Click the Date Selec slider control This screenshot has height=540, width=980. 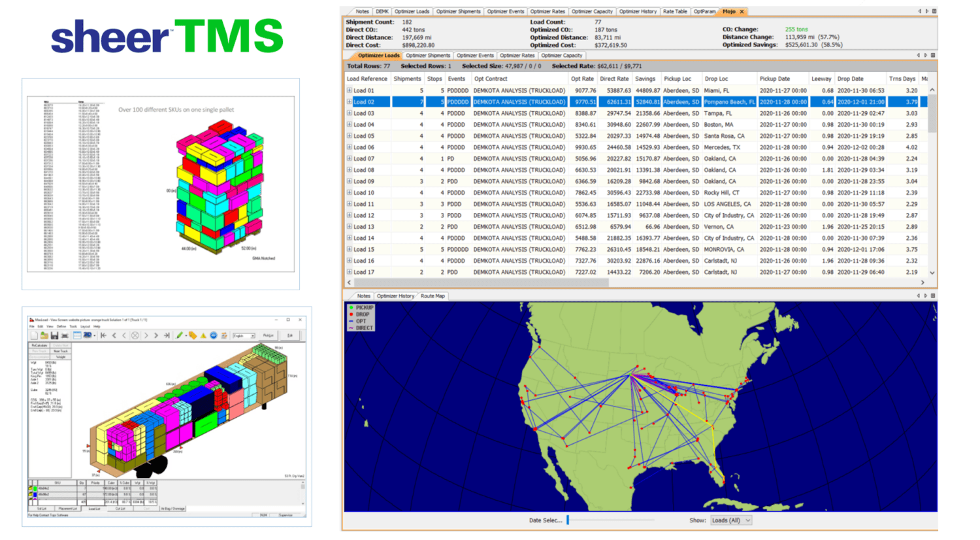pyautogui.click(x=568, y=520)
